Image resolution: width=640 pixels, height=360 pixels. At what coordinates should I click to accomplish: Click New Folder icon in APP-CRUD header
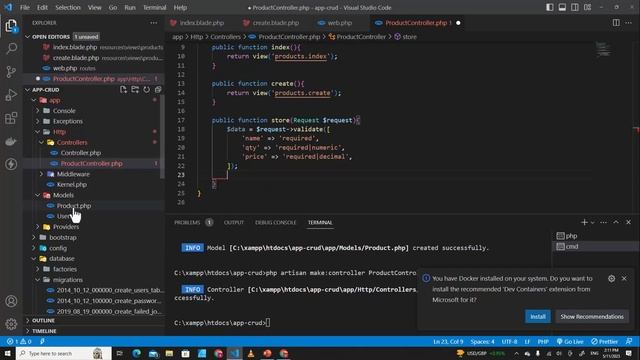point(135,90)
